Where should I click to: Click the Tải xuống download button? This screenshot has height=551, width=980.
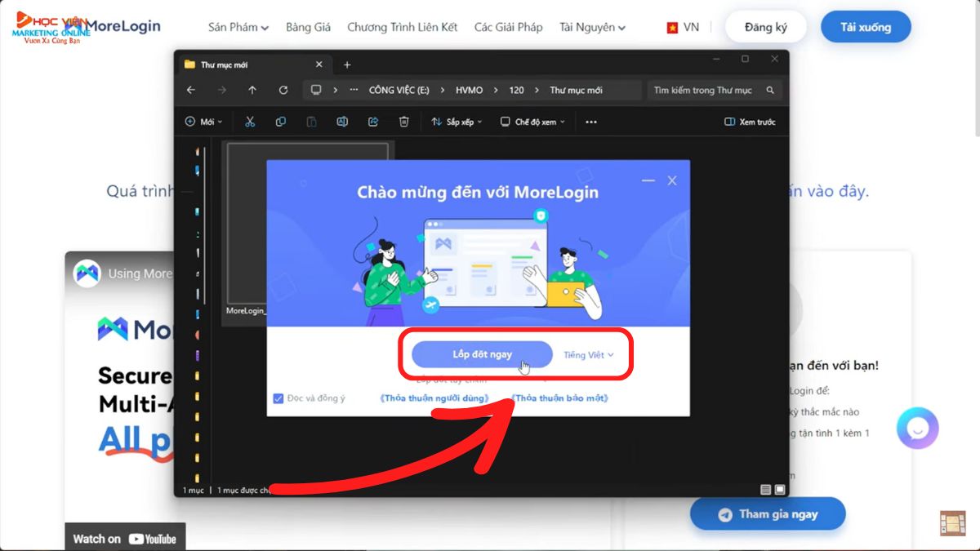coord(866,27)
